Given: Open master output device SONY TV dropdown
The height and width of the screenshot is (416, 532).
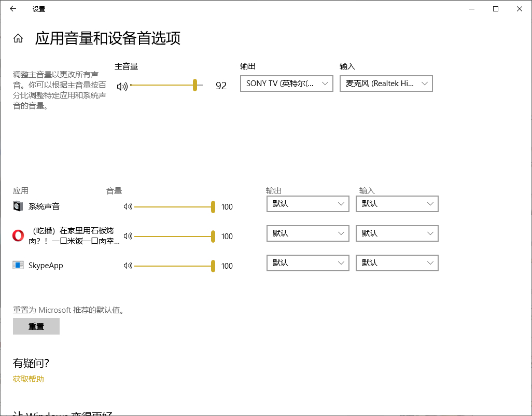Looking at the screenshot, I should pos(287,84).
